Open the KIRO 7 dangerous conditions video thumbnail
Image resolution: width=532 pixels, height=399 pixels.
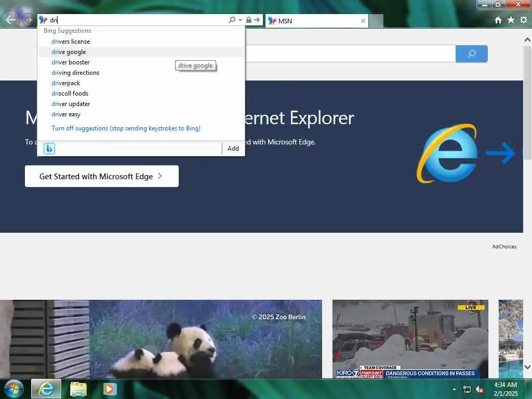point(410,339)
